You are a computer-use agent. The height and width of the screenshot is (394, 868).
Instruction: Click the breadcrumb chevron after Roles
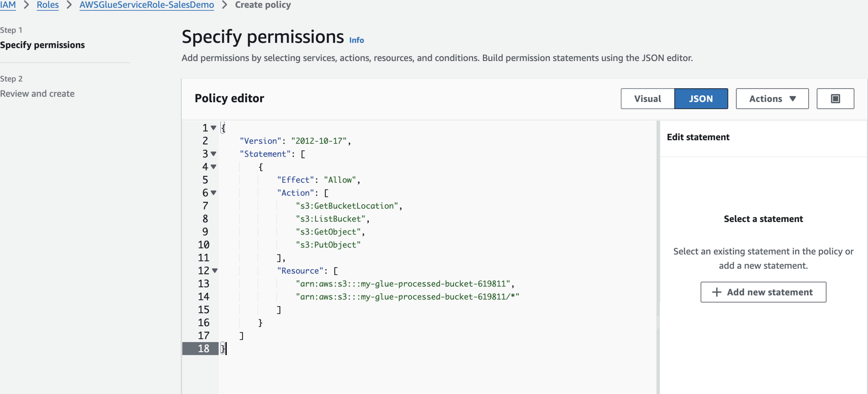coord(69,5)
